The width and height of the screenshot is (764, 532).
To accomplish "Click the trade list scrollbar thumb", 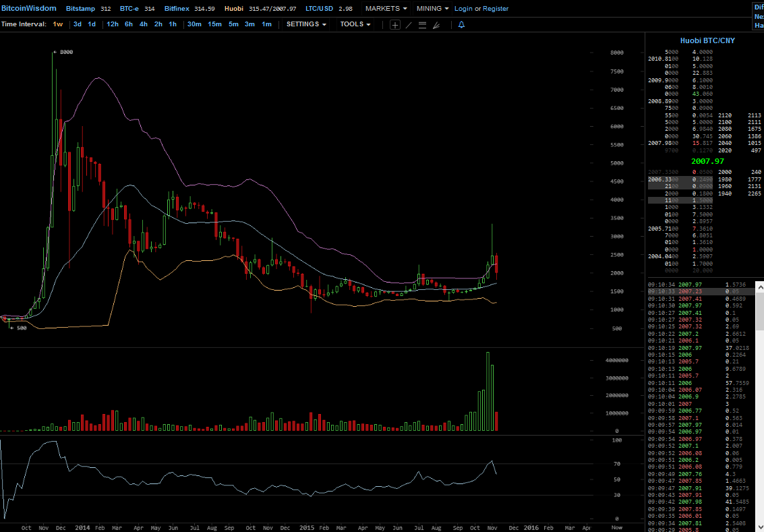I will click(759, 312).
